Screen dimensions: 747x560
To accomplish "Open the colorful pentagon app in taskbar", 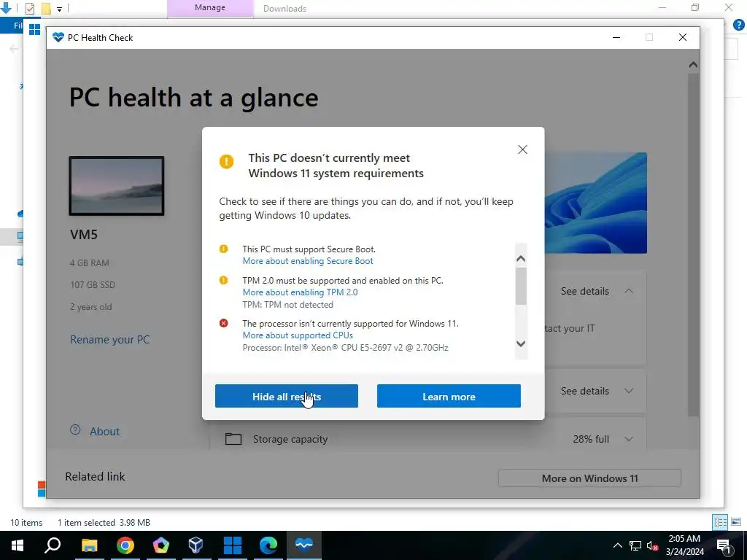I will (161, 545).
